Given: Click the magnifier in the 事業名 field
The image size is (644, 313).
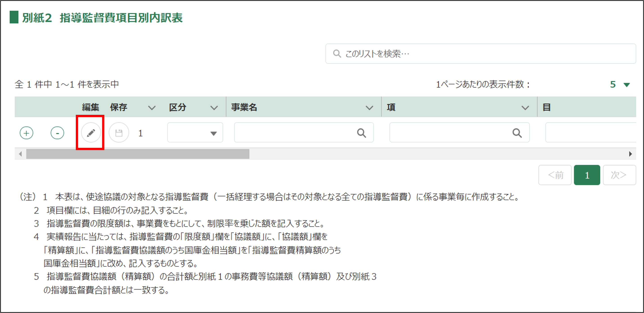Looking at the screenshot, I should click(x=361, y=133).
